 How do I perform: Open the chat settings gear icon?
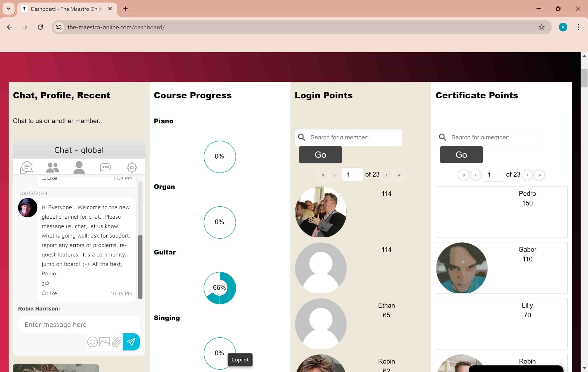coord(132,167)
